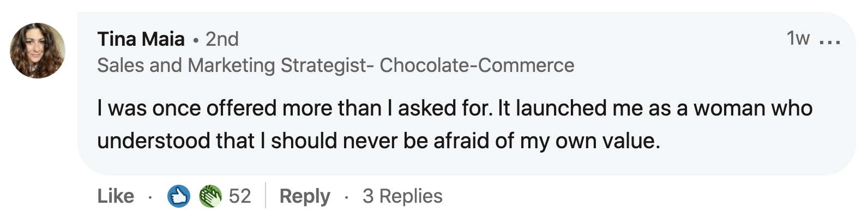The width and height of the screenshot is (868, 218).
Task: Click the dot between Reply and 3 Replies
Action: pos(346,197)
